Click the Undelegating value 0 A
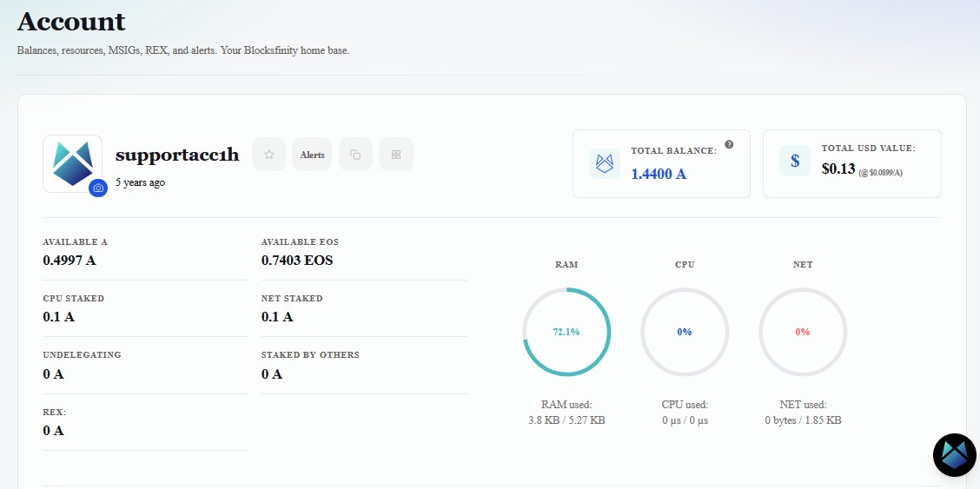This screenshot has width=980, height=489. coord(53,374)
